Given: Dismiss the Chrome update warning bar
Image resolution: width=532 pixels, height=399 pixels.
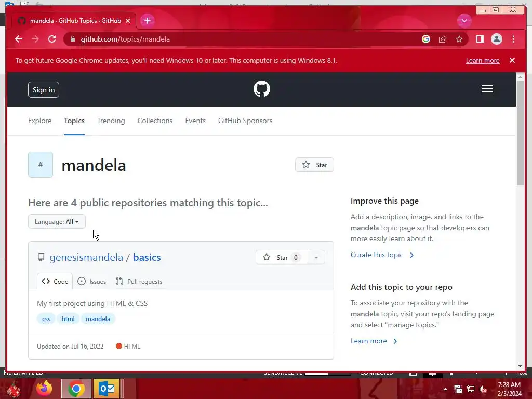Looking at the screenshot, I should click(512, 60).
